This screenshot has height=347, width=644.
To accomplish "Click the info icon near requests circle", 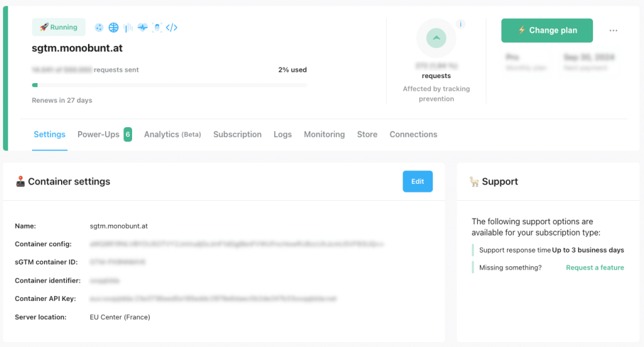I will (461, 25).
